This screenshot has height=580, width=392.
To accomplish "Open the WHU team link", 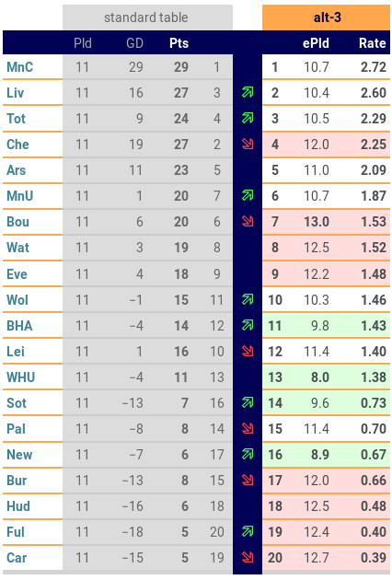I will (21, 377).
